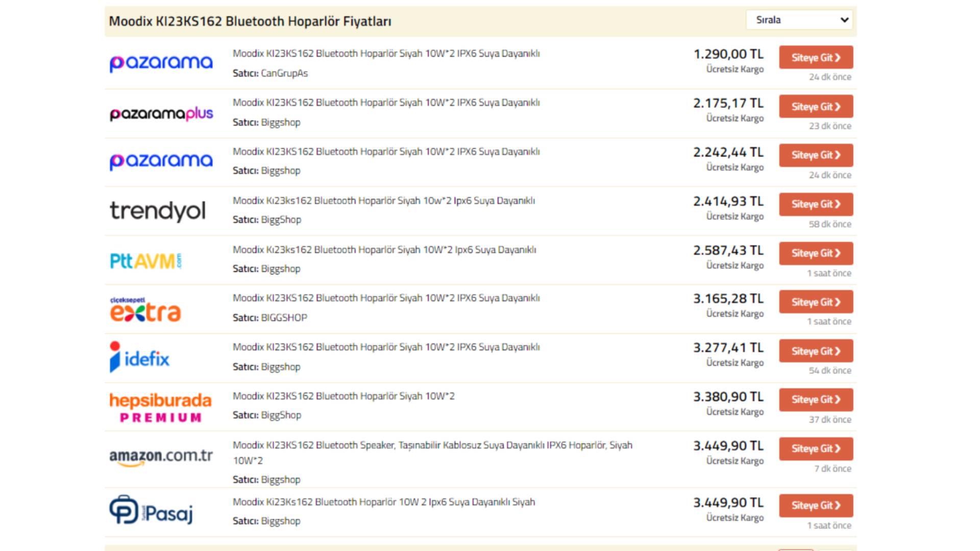Viewport: 980px width, 551px height.
Task: Click the Pazarama logo in CanGrupAs row
Action: click(x=161, y=63)
